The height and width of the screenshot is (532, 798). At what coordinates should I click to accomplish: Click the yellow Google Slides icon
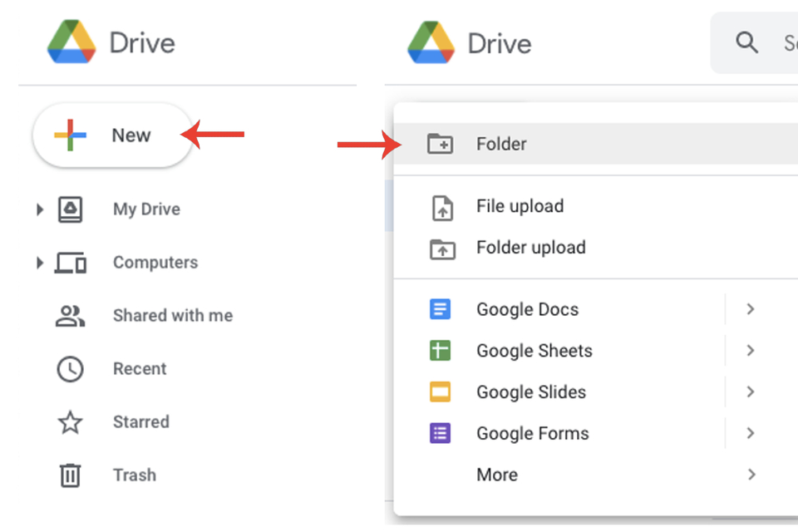tap(441, 392)
